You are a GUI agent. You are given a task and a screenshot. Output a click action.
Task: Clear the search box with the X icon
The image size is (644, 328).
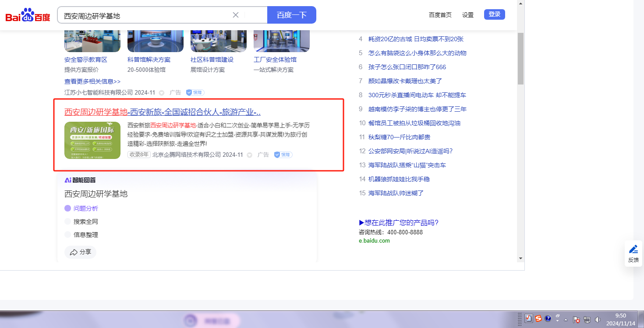pyautogui.click(x=236, y=15)
